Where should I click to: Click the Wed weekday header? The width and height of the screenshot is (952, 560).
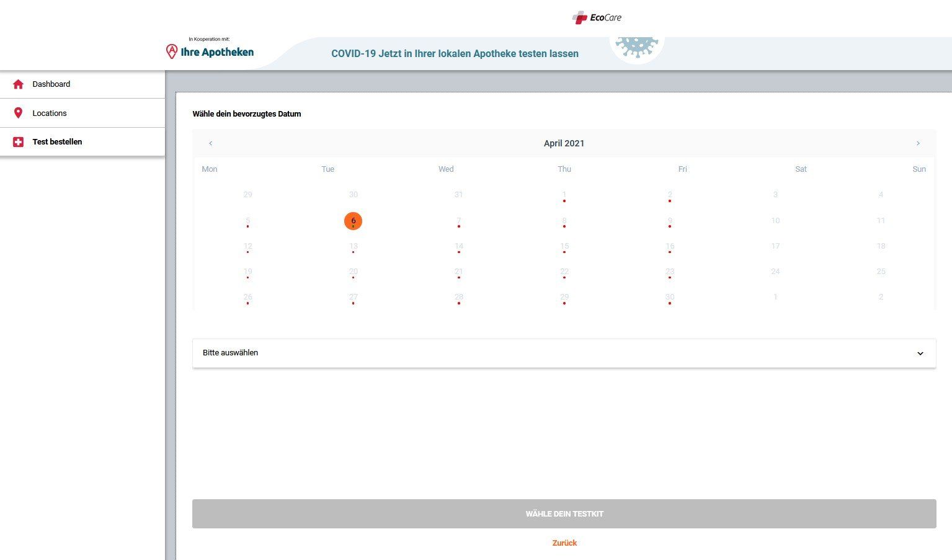coord(446,169)
